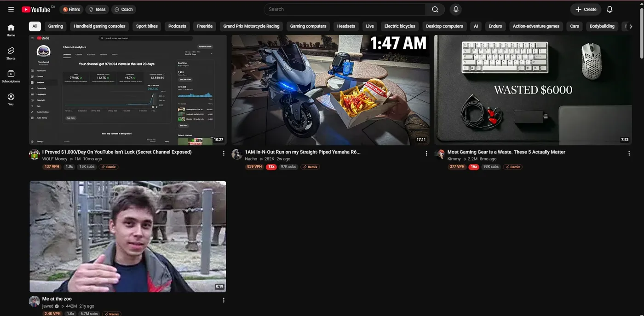Focus the Search input field

point(345,9)
